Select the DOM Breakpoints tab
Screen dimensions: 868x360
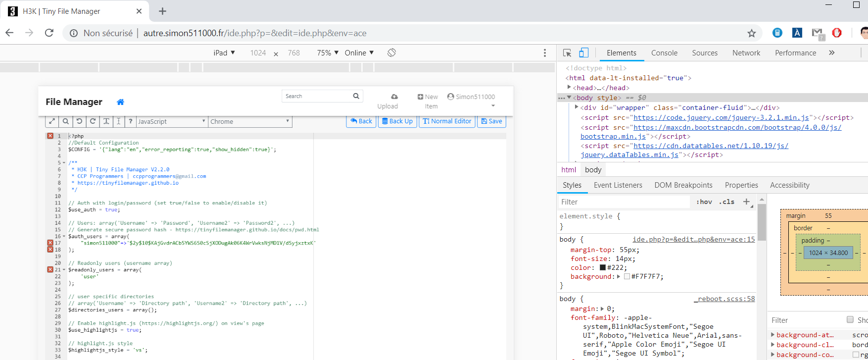coord(683,185)
